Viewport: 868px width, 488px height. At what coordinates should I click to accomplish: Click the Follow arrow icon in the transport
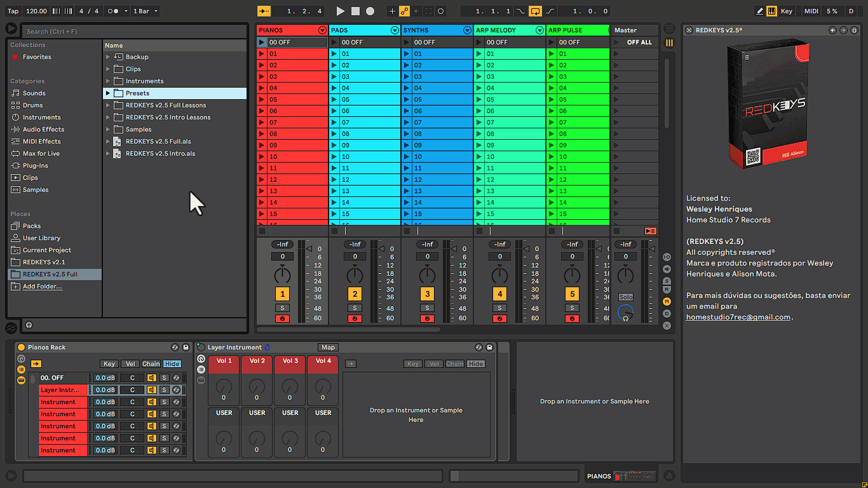coord(264,11)
